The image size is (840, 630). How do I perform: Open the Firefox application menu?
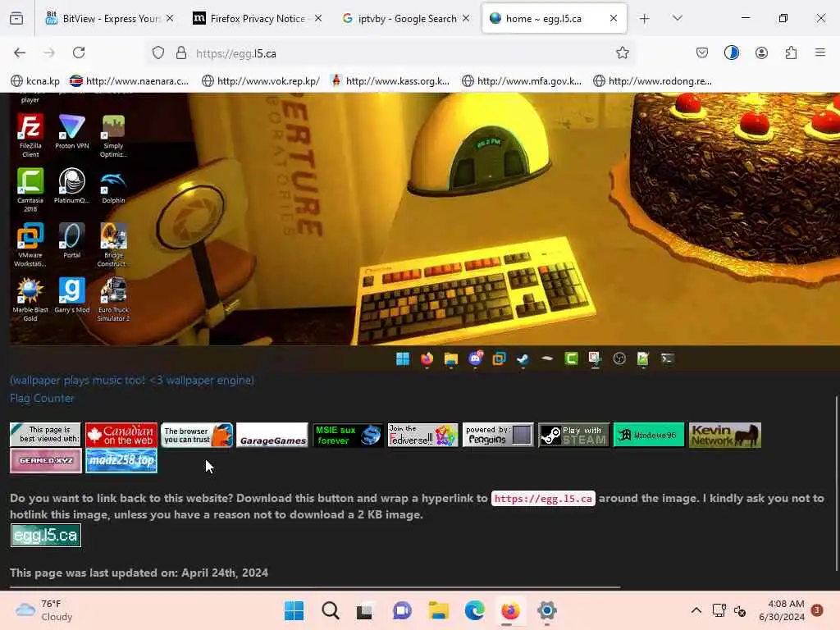tap(820, 53)
